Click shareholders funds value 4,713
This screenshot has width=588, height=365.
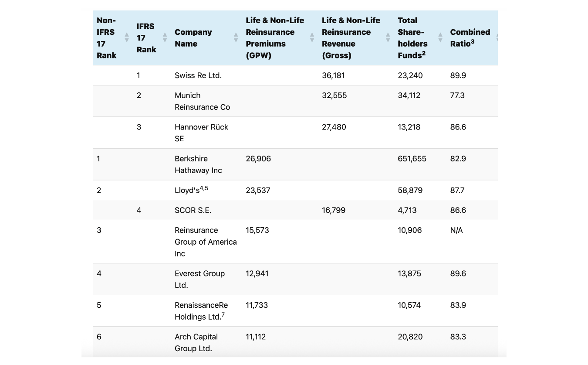click(x=407, y=210)
